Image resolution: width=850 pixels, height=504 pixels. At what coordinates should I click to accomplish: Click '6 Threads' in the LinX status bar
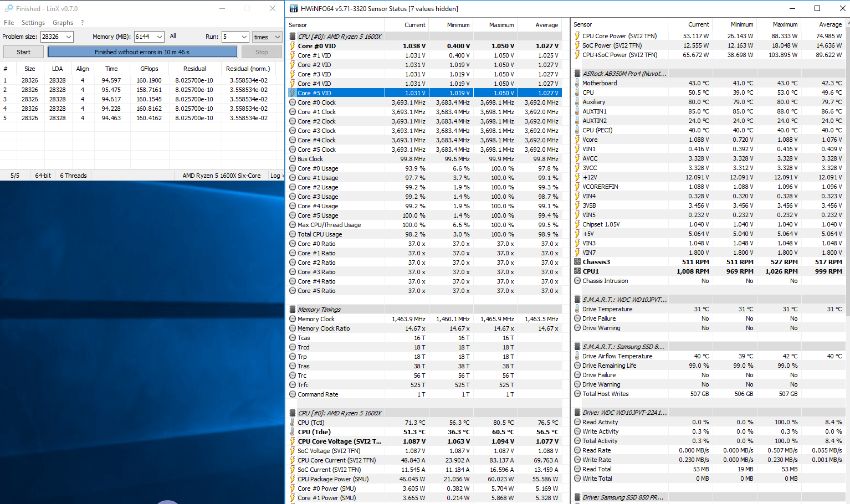pyautogui.click(x=73, y=176)
